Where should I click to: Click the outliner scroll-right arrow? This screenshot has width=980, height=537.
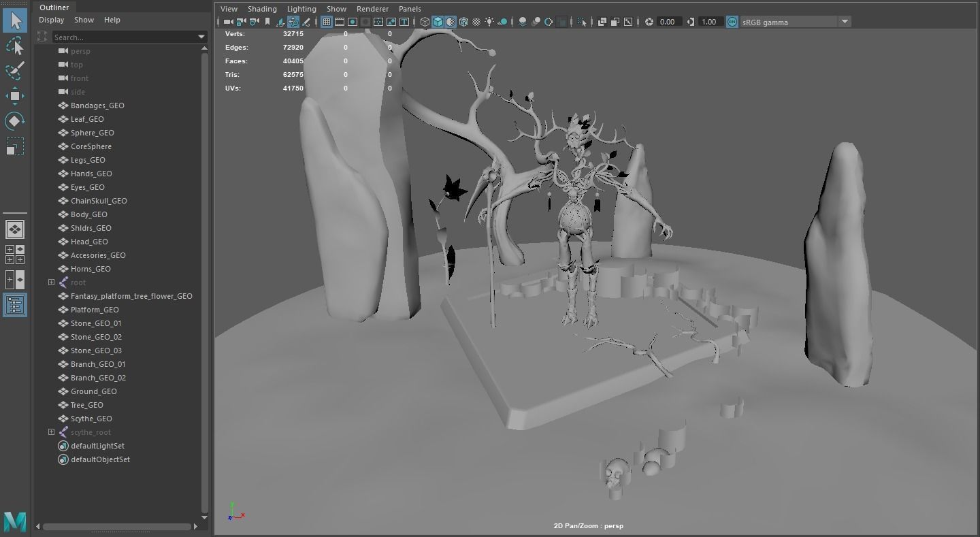click(x=196, y=526)
